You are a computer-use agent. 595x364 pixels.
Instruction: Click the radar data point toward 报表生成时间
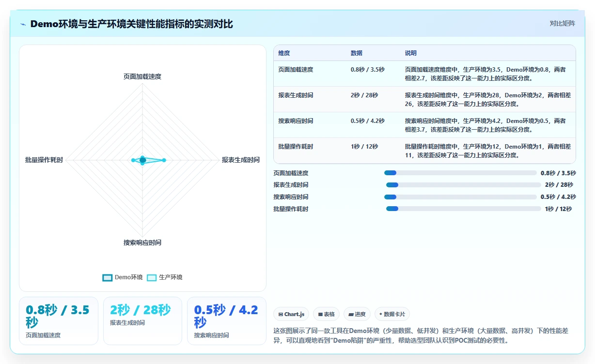click(164, 160)
